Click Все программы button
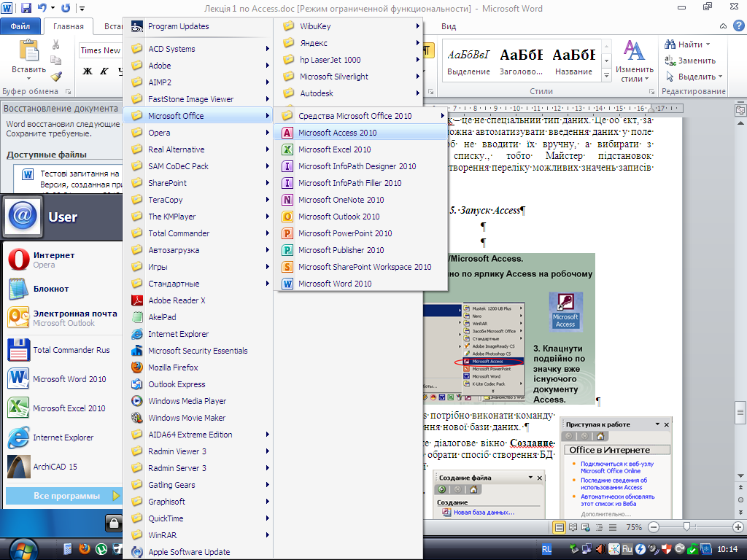 pyautogui.click(x=64, y=496)
